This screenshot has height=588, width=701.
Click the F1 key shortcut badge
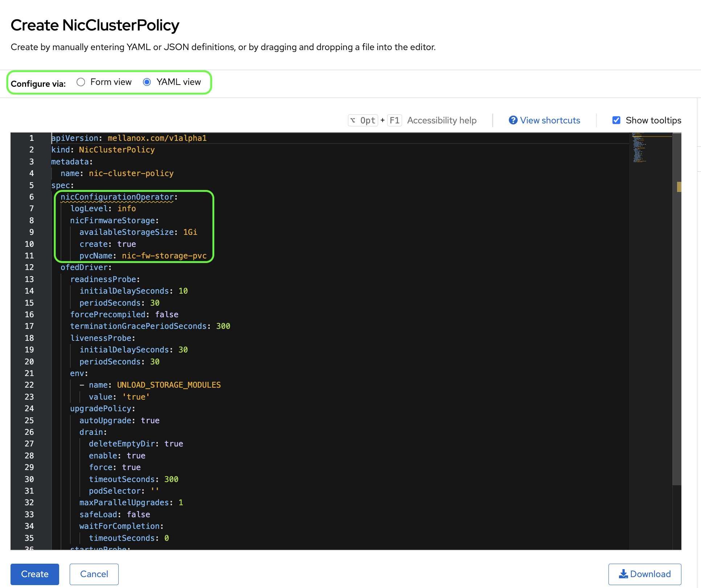[x=394, y=120]
